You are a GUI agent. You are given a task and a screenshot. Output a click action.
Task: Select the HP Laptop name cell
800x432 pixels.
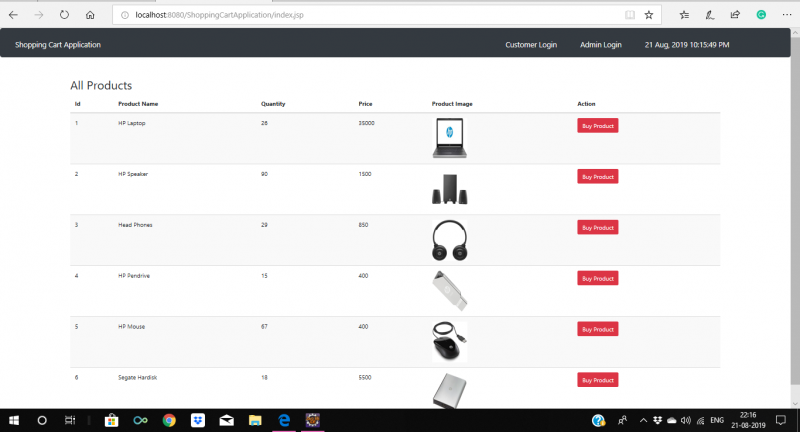pos(132,123)
